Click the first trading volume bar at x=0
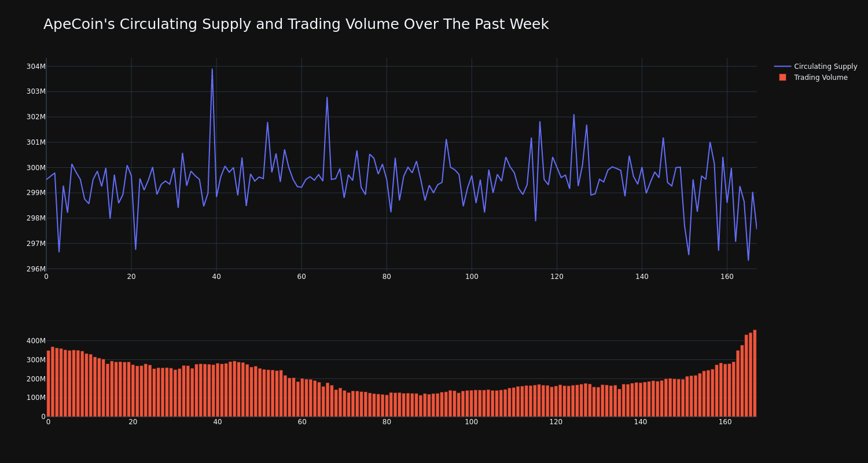Viewport: 868px width, 463px height. pyautogui.click(x=48, y=384)
